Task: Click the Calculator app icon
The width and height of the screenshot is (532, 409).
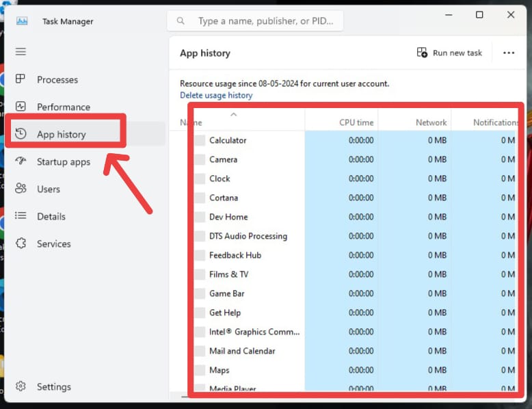Action: (200, 140)
